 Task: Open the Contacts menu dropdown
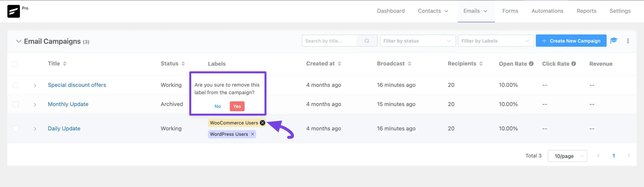click(433, 11)
